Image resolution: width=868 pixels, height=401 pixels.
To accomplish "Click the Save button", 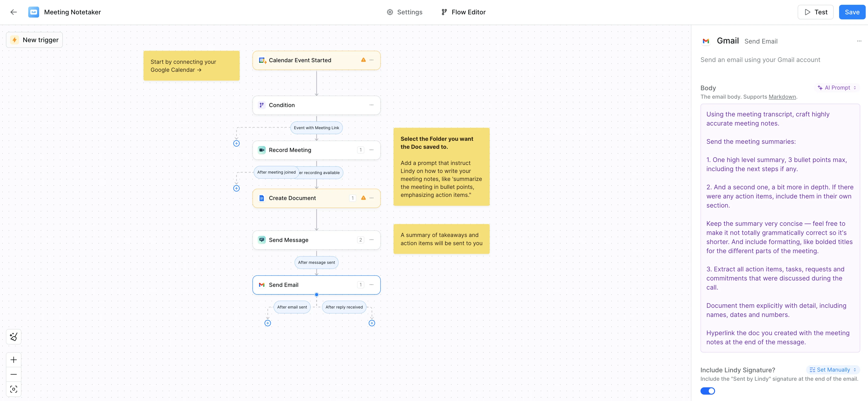I will 852,12.
